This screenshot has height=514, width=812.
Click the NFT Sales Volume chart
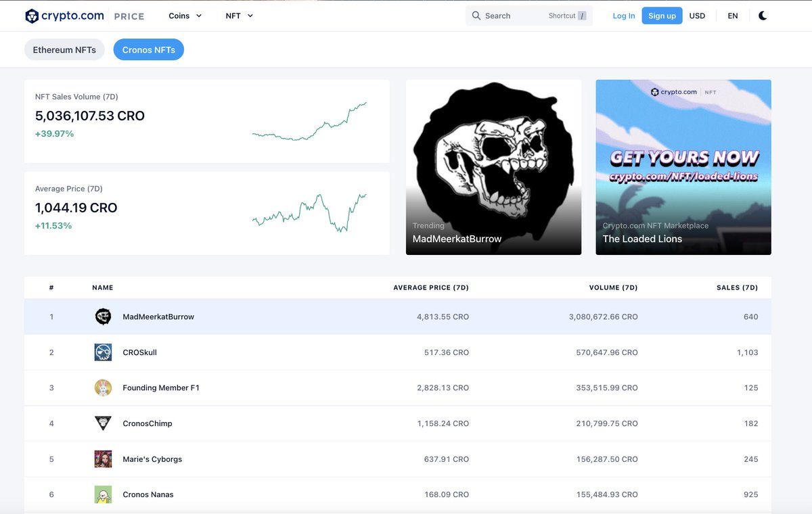click(x=310, y=122)
